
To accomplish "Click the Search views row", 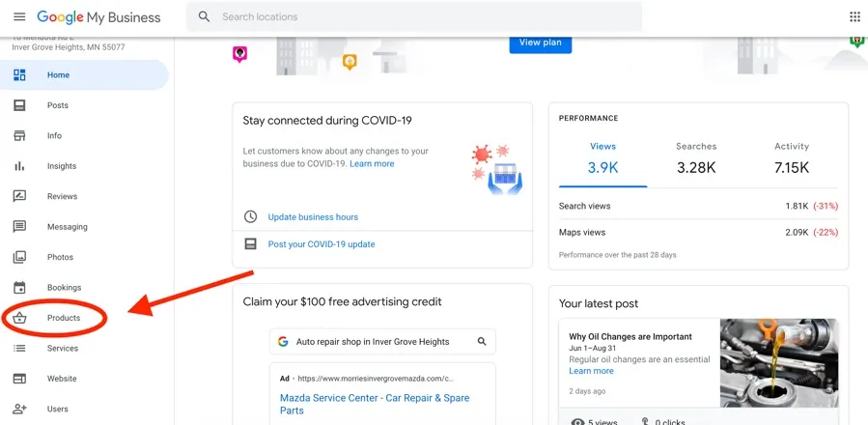I will click(698, 206).
